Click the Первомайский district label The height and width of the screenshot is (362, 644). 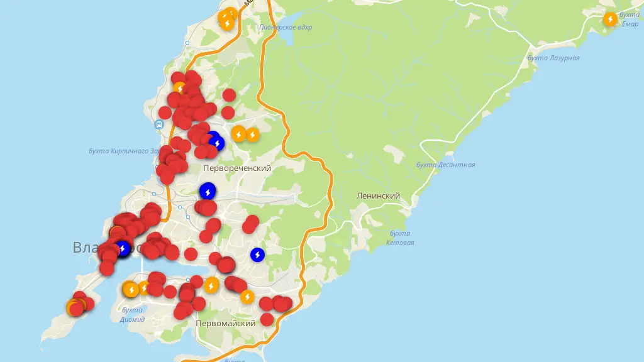point(226,324)
